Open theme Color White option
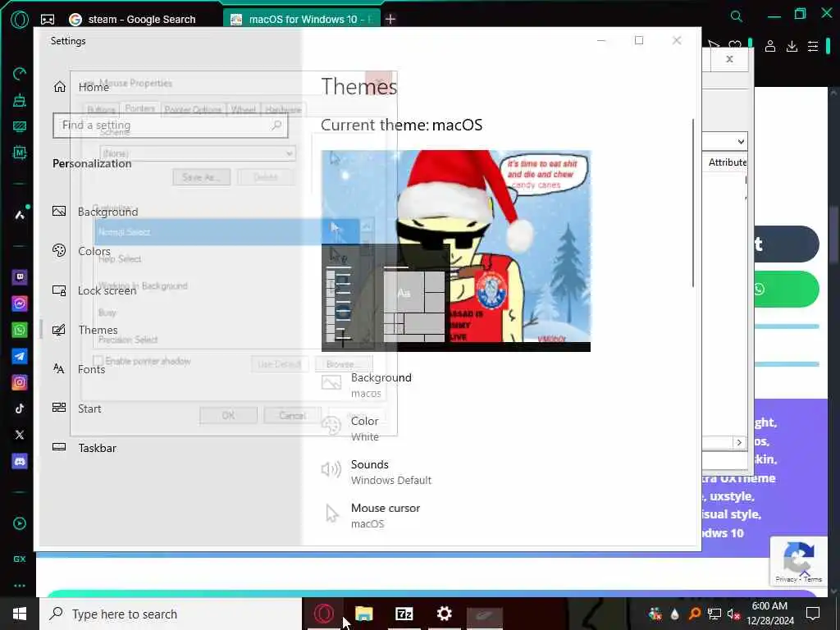This screenshot has width=840, height=630. pos(350,428)
